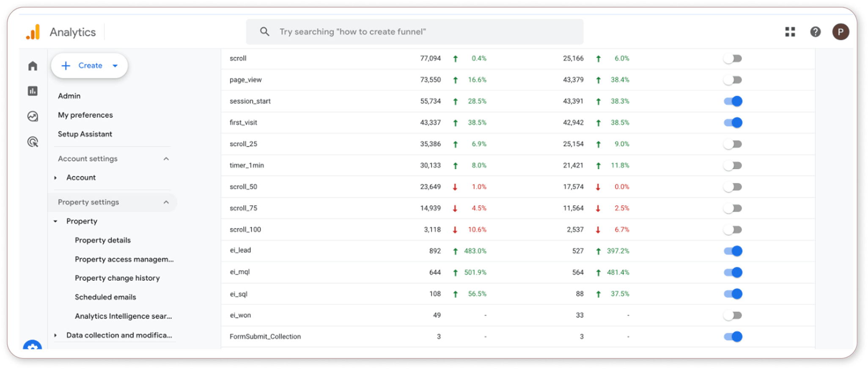Click the search input field
Screen dimensions: 868x369
coord(415,32)
